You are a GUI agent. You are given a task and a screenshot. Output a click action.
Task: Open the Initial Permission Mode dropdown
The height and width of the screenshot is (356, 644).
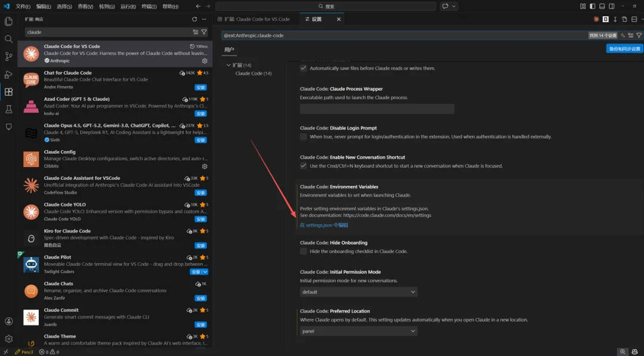[358, 292]
